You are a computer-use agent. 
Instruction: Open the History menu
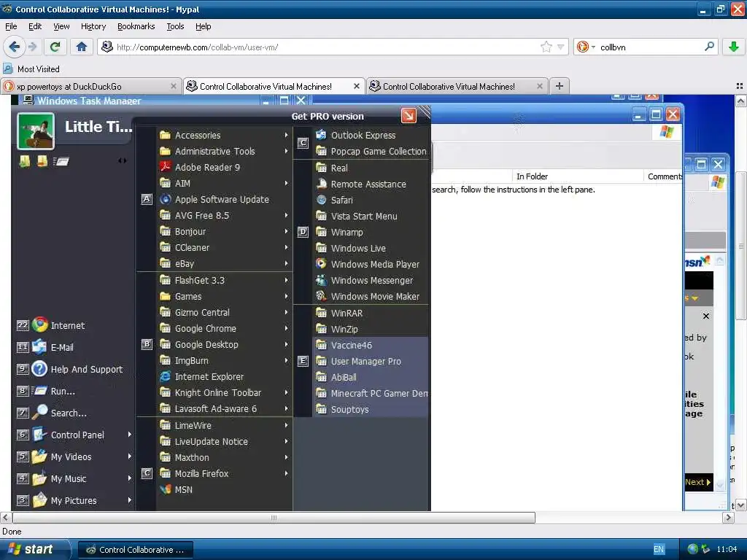[93, 26]
